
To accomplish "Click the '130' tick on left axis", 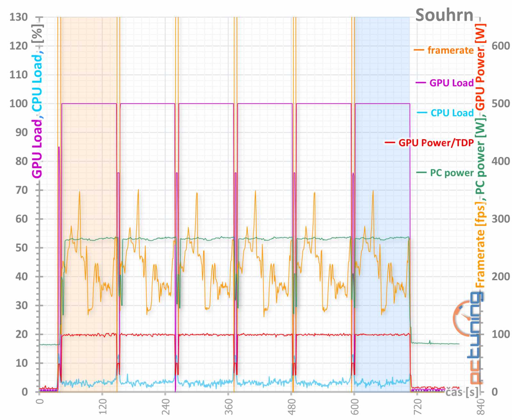I will coord(19,17).
